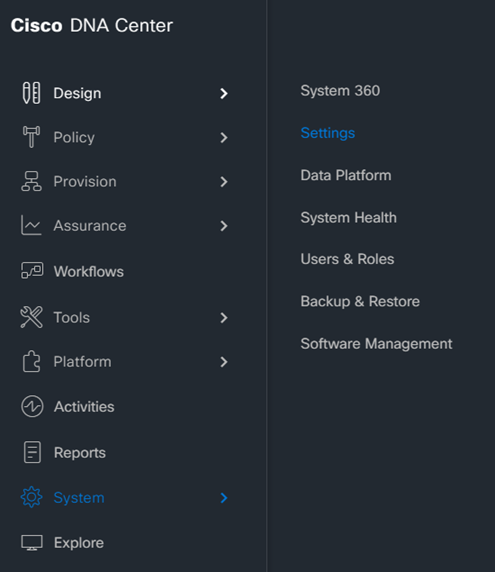The width and height of the screenshot is (495, 572).
Task: Open the Explore page
Action: [79, 544]
